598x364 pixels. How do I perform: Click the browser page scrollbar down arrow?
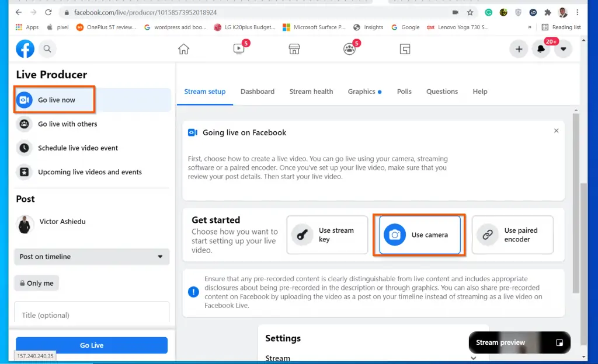[x=583, y=357]
